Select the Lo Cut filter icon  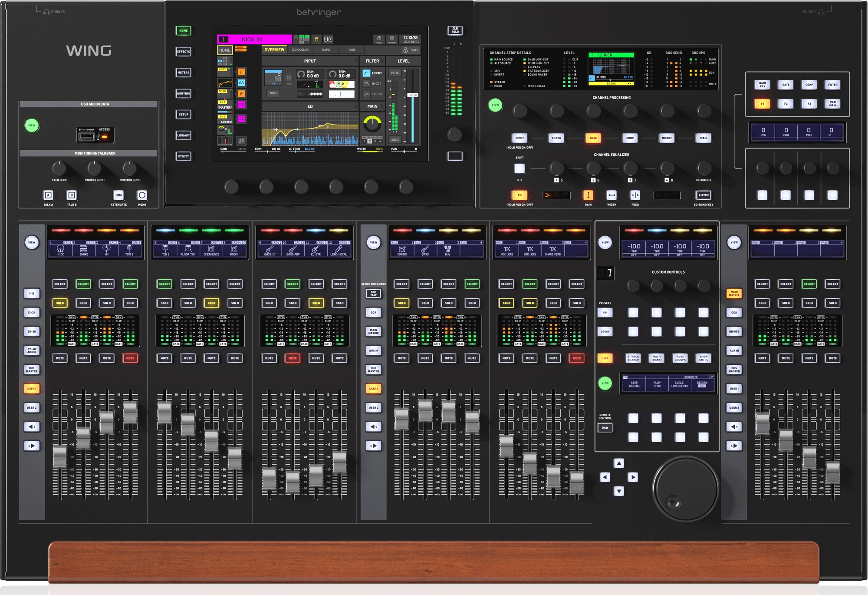[x=367, y=73]
